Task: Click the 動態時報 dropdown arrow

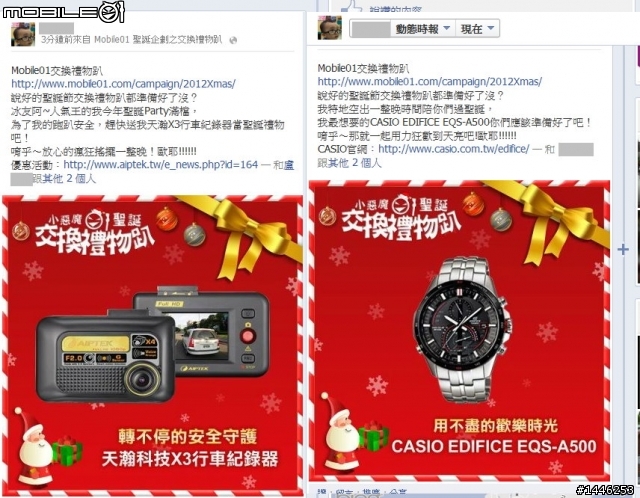Action: tap(447, 28)
